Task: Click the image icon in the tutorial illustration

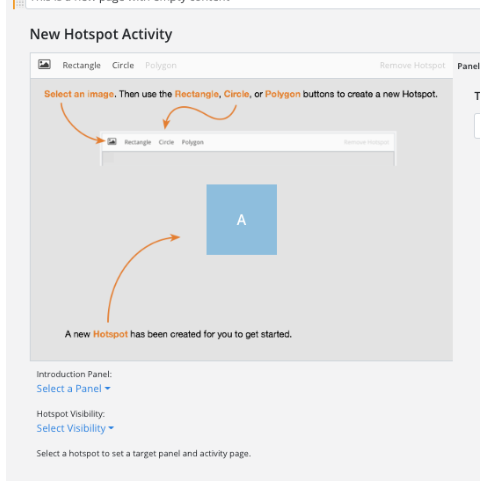Action: [x=112, y=142]
